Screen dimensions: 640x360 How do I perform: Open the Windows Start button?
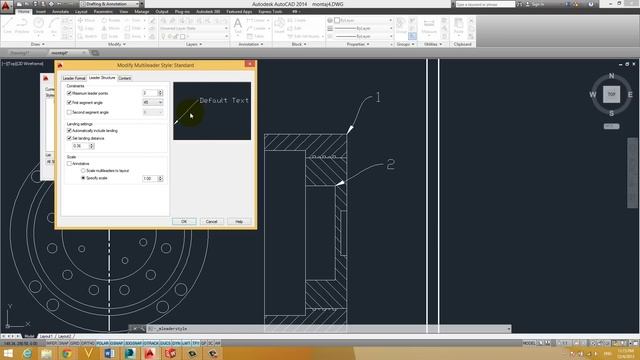pos(8,353)
